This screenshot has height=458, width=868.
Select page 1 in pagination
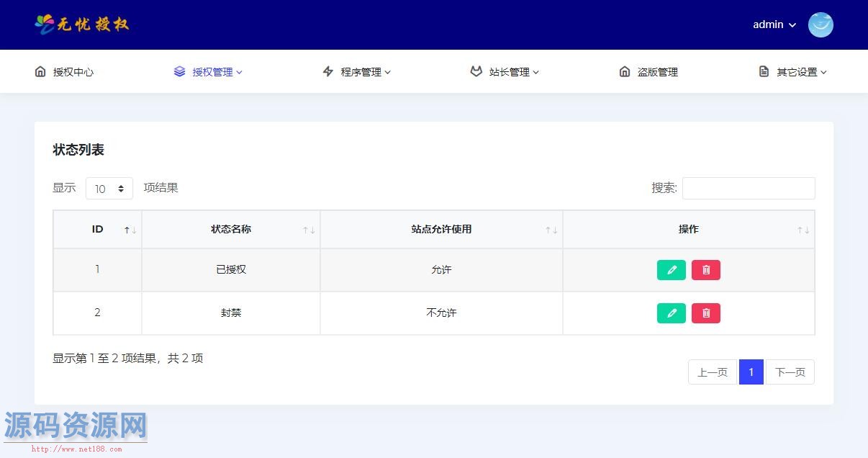pos(751,372)
